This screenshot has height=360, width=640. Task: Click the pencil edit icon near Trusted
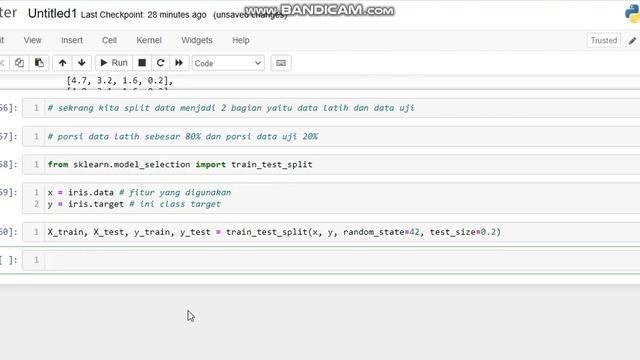pos(632,40)
